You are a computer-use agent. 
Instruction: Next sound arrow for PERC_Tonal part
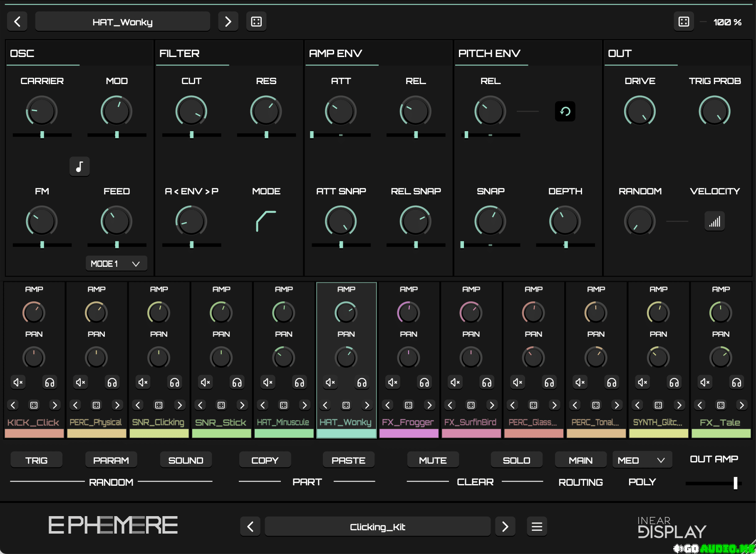click(617, 405)
